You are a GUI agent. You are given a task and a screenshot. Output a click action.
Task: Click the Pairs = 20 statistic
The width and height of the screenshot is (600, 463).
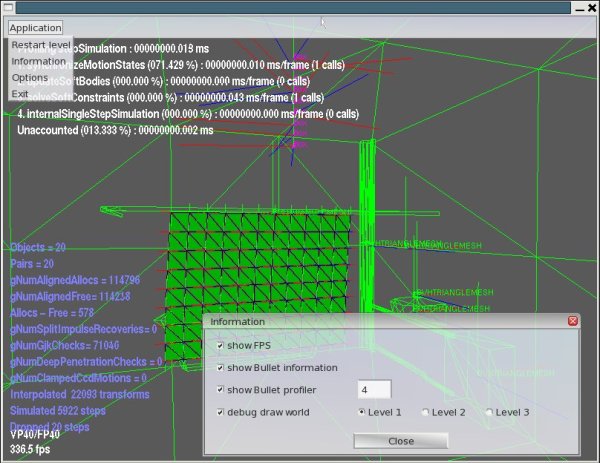[32, 264]
